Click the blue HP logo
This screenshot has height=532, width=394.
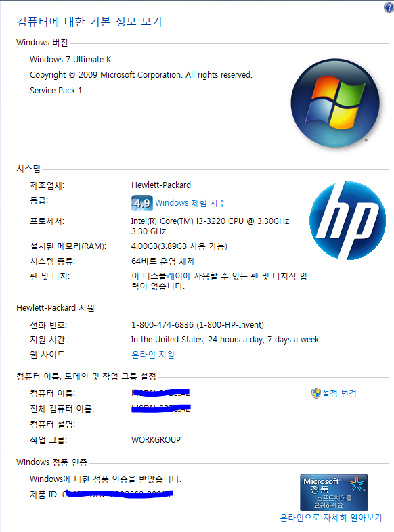tap(347, 221)
